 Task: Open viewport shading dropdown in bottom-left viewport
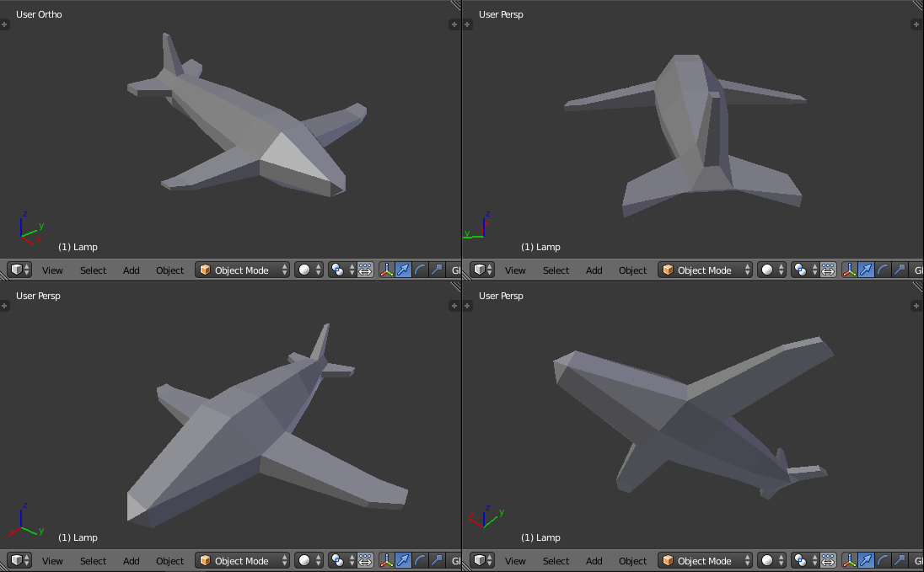coord(309,560)
